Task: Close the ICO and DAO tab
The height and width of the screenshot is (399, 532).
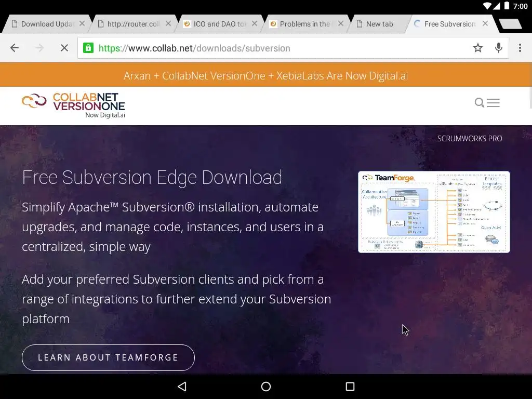Action: (255, 24)
